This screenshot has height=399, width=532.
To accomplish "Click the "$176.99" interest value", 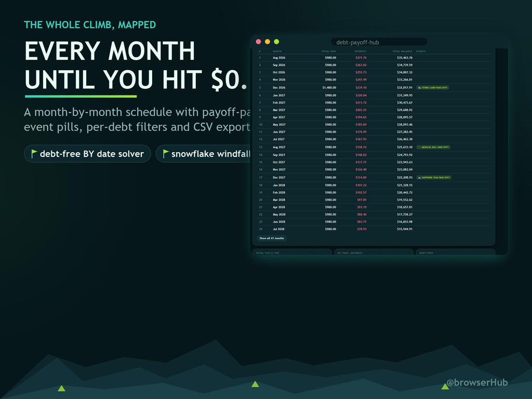I will [361, 131].
